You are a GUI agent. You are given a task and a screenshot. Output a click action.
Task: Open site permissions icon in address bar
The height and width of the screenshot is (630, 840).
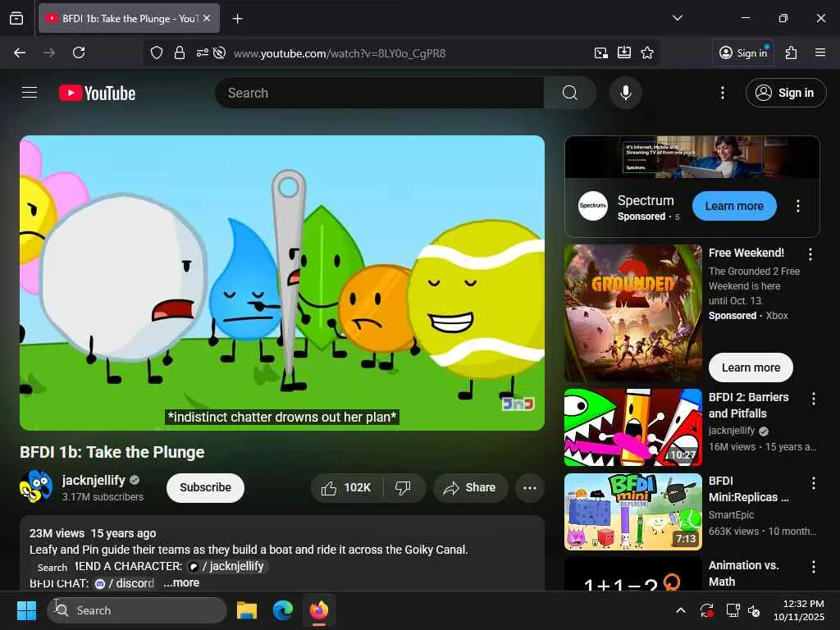pyautogui.click(x=202, y=52)
